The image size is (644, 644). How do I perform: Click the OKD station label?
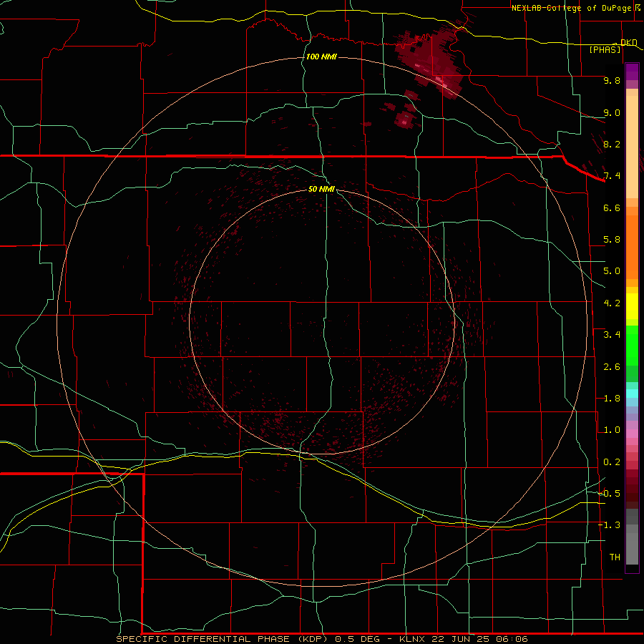[x=629, y=42]
